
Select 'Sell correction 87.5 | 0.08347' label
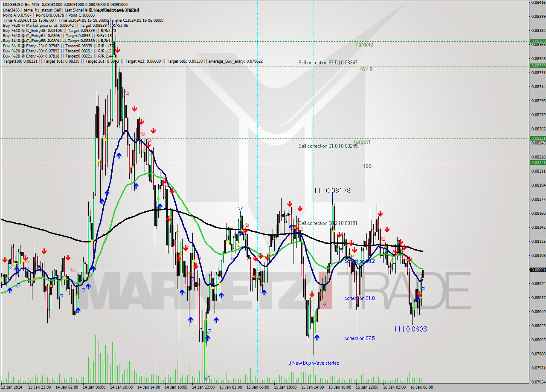pos(328,63)
